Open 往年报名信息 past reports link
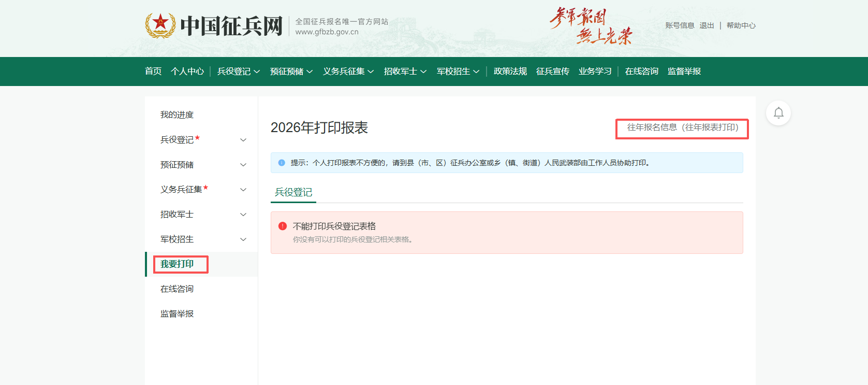Image resolution: width=868 pixels, height=385 pixels. click(682, 127)
